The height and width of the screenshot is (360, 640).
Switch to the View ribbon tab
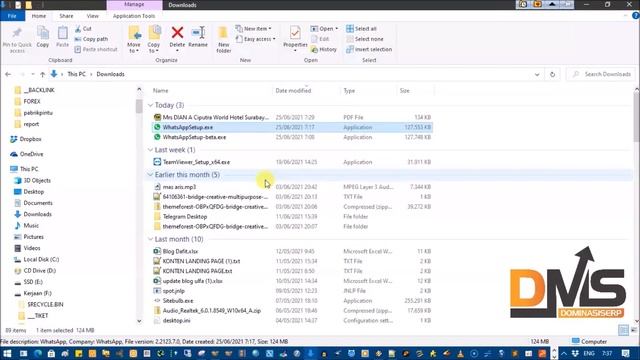click(93, 16)
